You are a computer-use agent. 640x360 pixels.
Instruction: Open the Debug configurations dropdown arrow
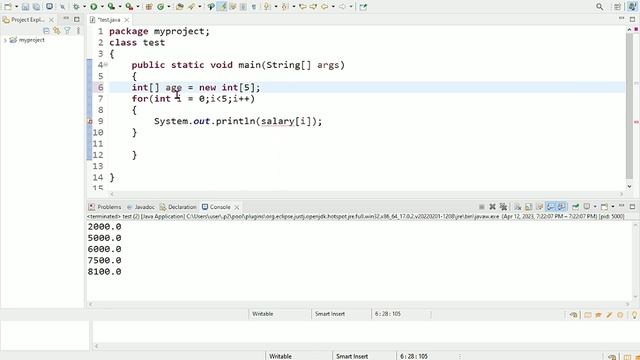pyautogui.click(x=84, y=7)
